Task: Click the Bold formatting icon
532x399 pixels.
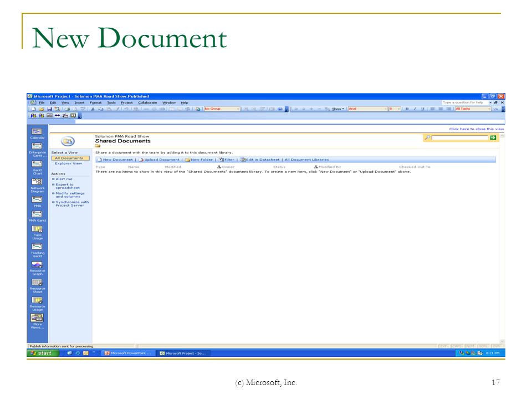Action: pyautogui.click(x=407, y=109)
